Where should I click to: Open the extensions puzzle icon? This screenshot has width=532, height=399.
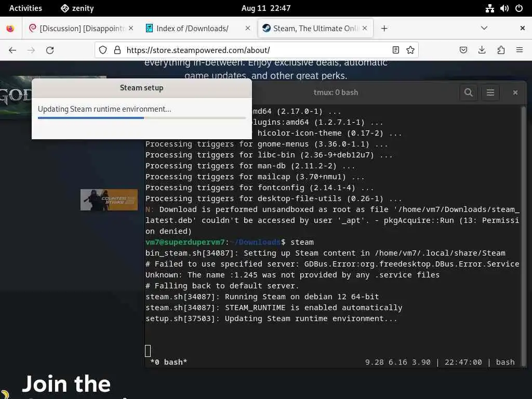point(501,50)
